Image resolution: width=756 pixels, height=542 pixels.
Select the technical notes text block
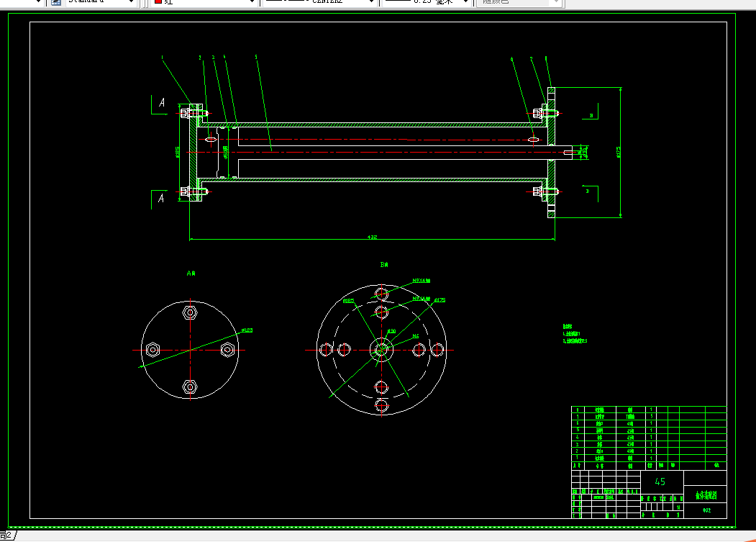(575, 333)
